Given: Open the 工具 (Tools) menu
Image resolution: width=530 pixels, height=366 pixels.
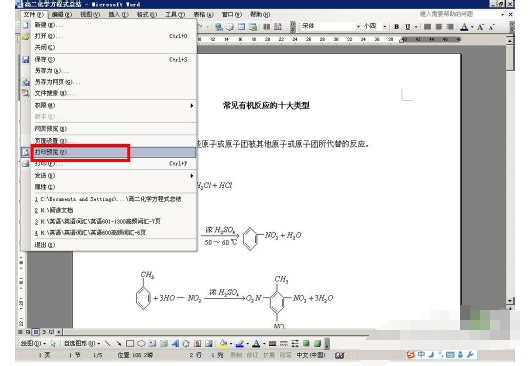Looking at the screenshot, I should (x=175, y=15).
